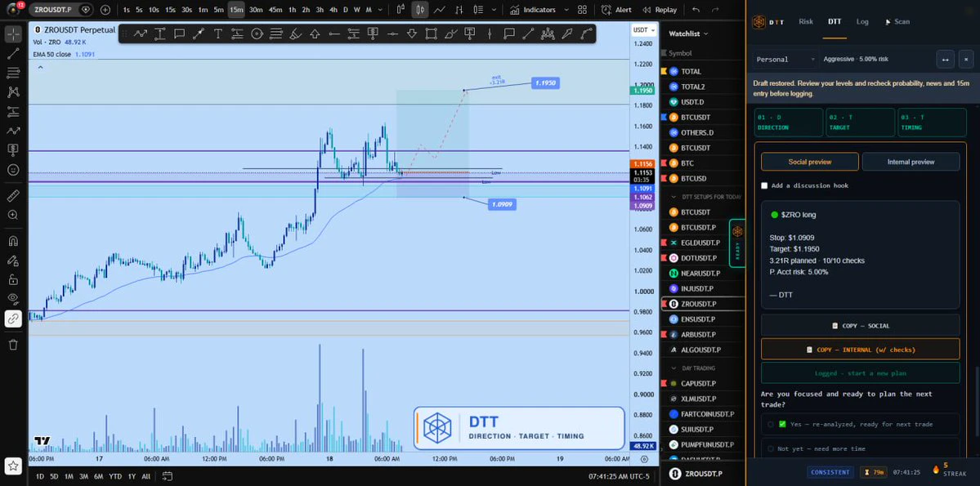
Task: Open the 01 Direction step
Action: click(788, 123)
